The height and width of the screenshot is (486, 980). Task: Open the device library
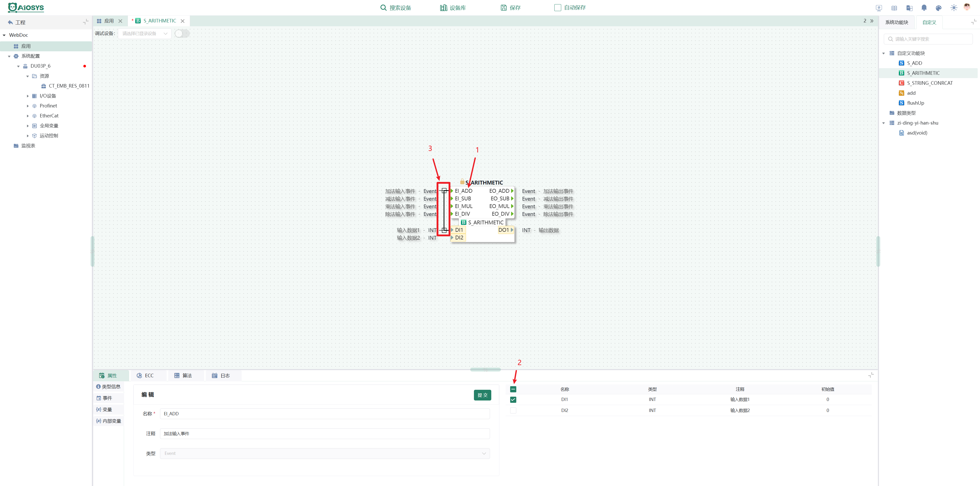pyautogui.click(x=453, y=8)
